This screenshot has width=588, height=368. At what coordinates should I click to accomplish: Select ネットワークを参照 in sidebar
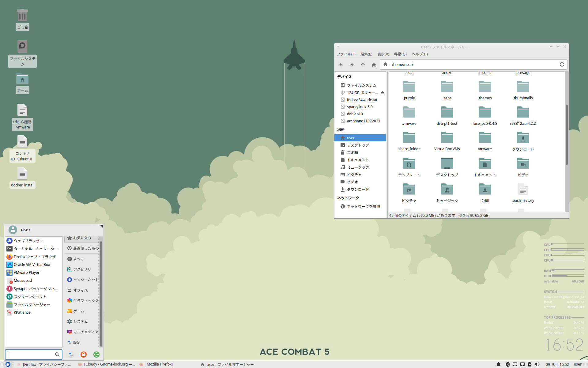pyautogui.click(x=360, y=206)
